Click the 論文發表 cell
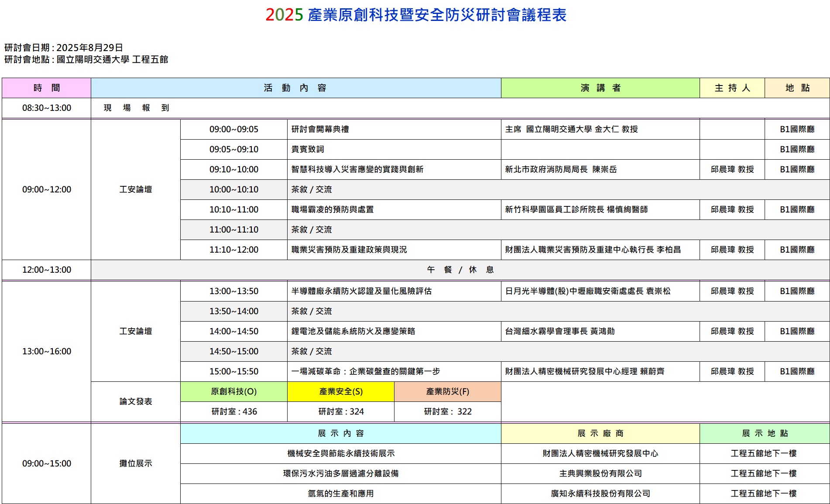The width and height of the screenshot is (830, 504). 136,401
